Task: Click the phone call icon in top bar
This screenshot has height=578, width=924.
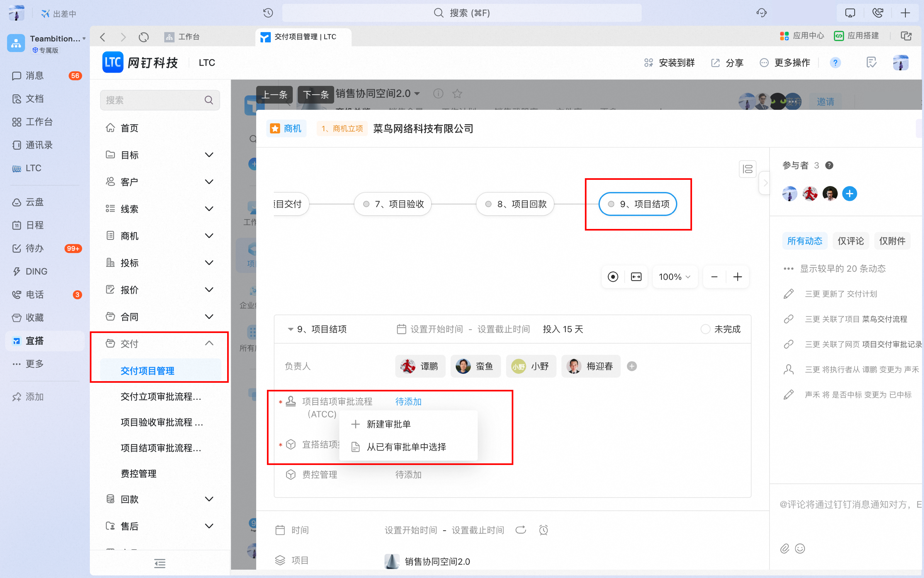Action: pyautogui.click(x=878, y=13)
